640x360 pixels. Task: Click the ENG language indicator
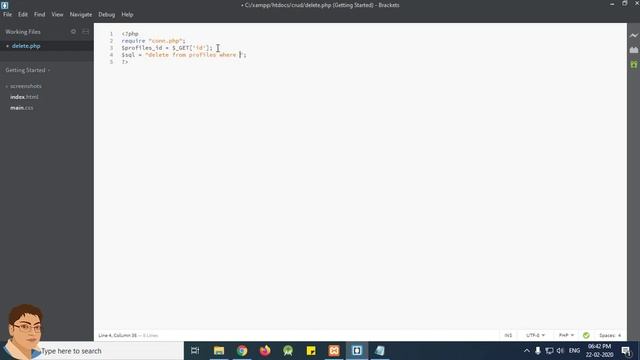click(x=574, y=351)
